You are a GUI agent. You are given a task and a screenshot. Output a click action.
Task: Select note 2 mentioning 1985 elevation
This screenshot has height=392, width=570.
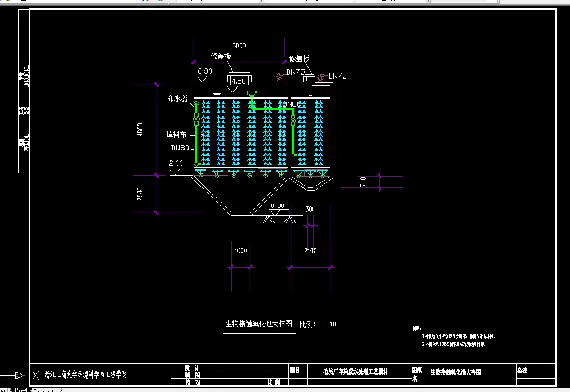pos(454,344)
